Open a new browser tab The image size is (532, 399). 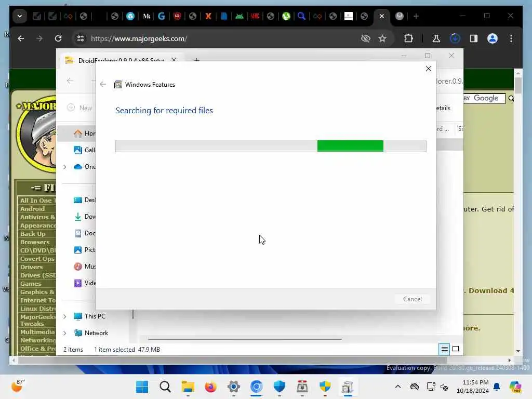[x=416, y=16]
